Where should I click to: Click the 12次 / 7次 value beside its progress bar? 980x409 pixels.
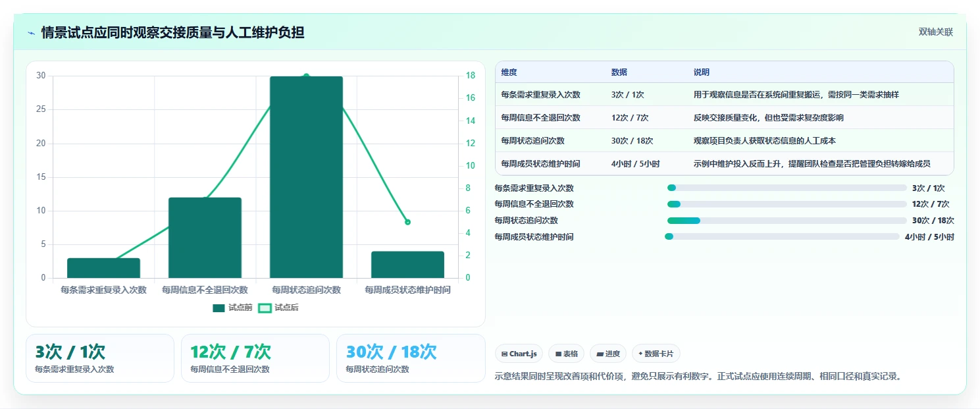(931, 204)
